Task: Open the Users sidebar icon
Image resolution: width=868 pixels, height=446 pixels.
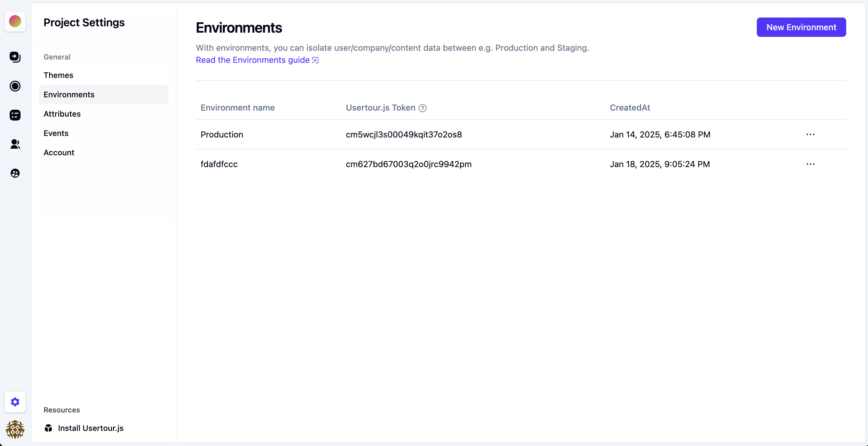Action: 15,144
